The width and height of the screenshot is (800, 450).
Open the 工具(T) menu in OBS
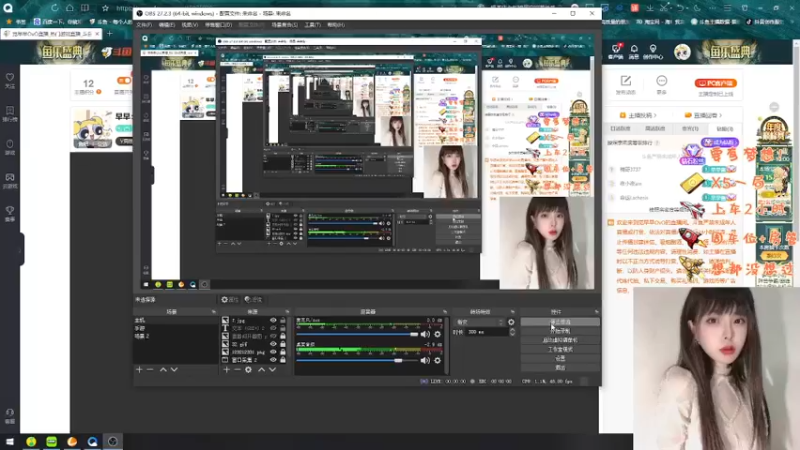[312, 24]
